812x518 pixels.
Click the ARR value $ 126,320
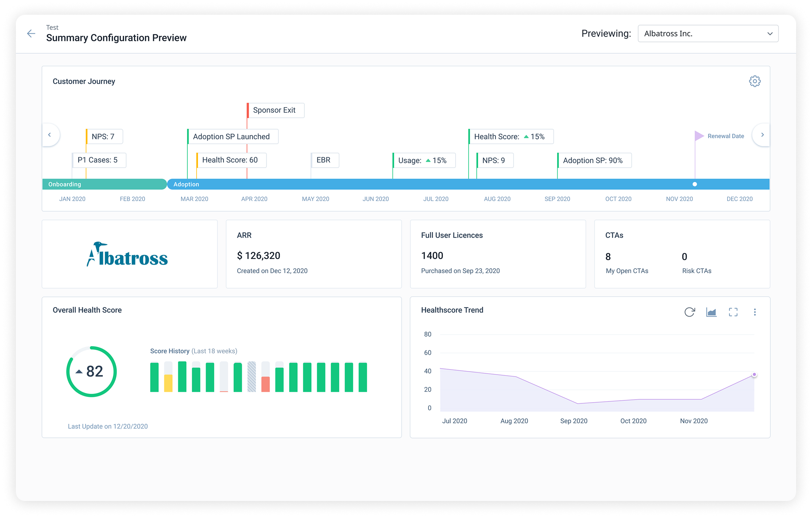click(259, 256)
